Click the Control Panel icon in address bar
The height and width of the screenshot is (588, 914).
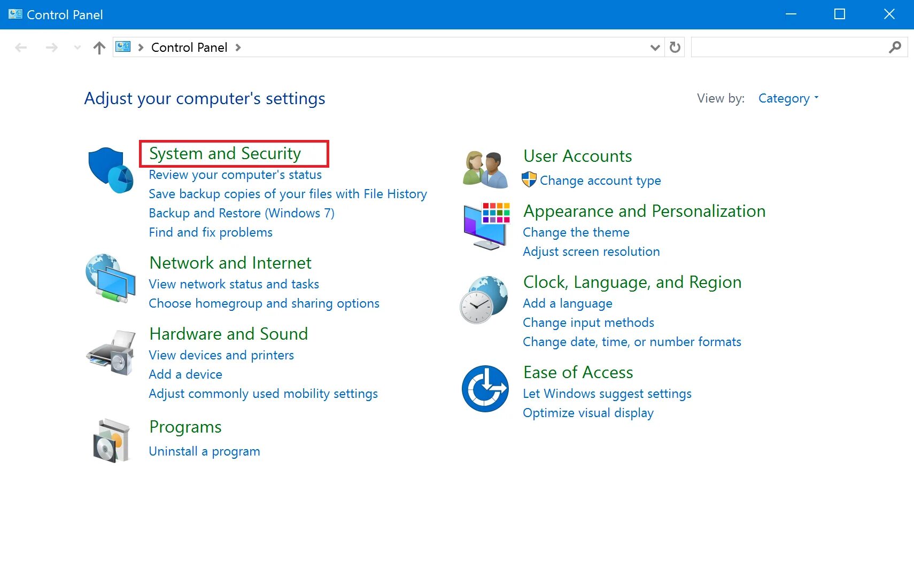tap(123, 46)
